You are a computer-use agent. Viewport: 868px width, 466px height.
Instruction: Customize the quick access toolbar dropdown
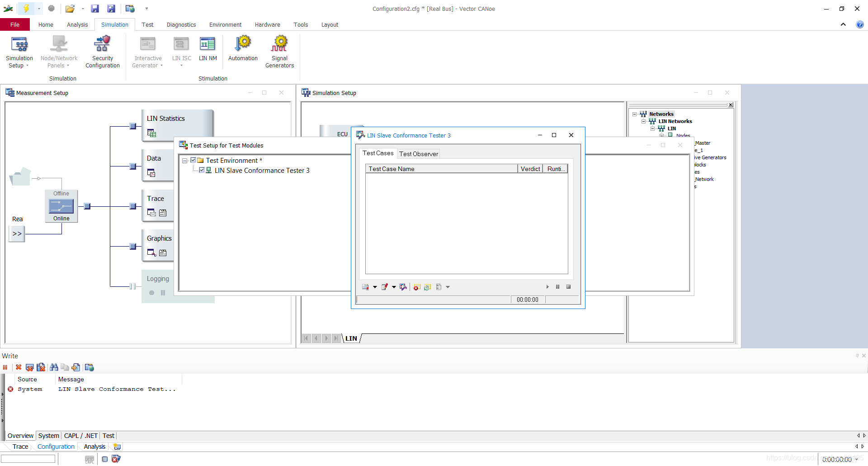tap(146, 8)
